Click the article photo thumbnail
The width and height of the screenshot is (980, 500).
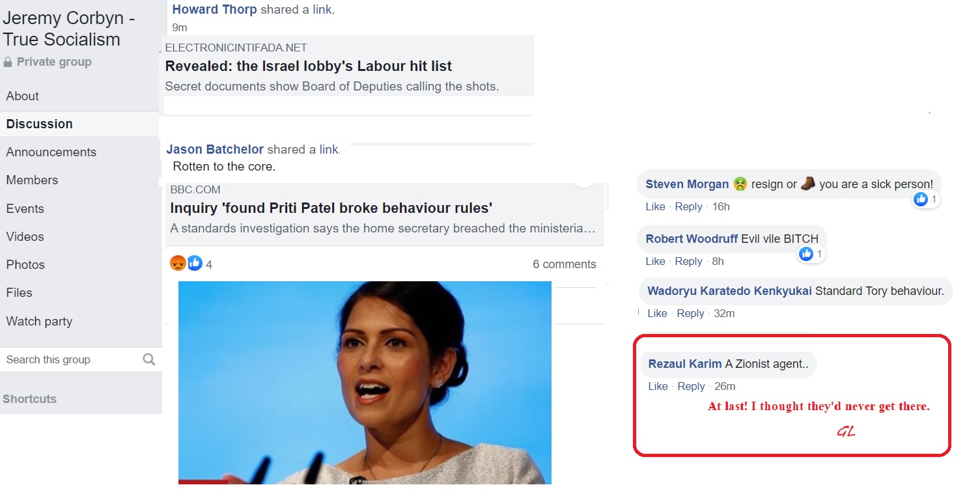click(365, 382)
